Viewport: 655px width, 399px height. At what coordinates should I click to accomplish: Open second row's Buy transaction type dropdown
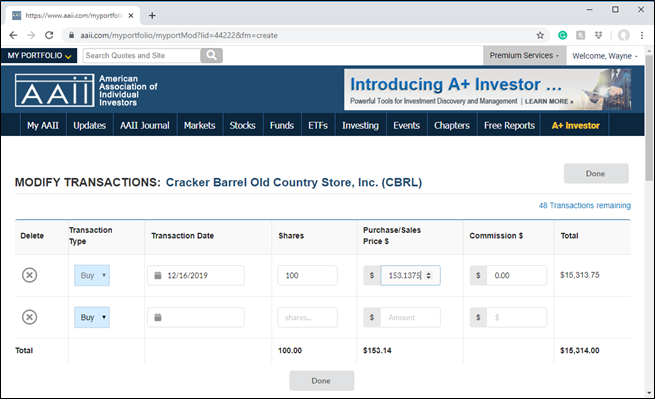click(92, 318)
